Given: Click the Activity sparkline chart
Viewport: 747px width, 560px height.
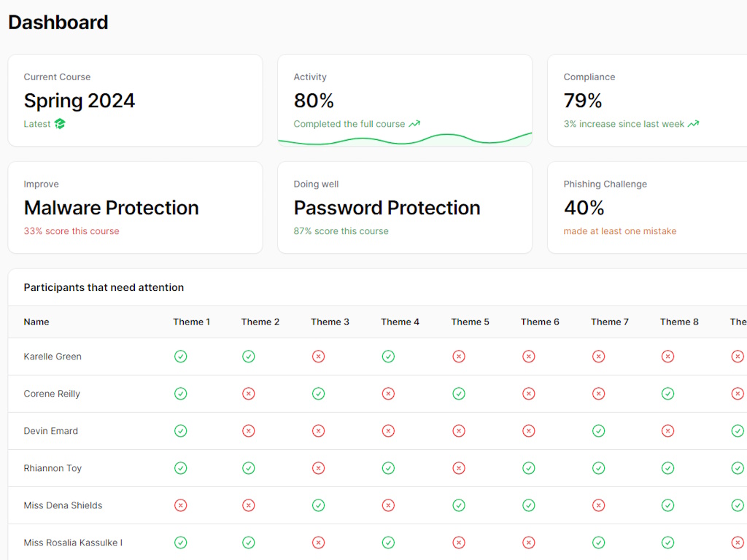Looking at the screenshot, I should coord(405,139).
